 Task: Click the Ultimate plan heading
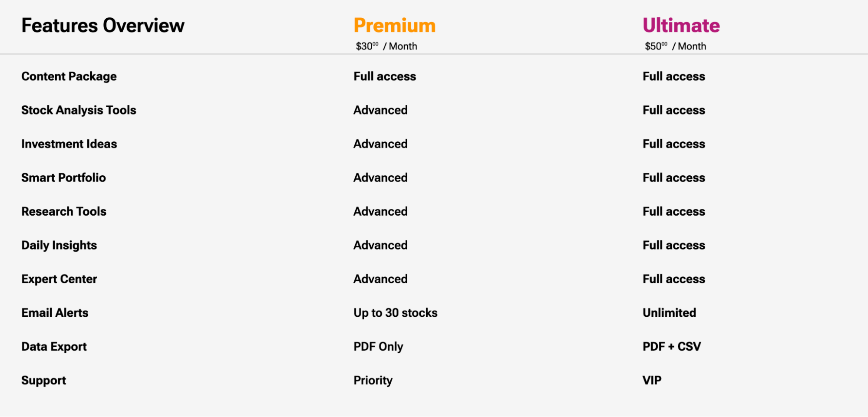point(681,25)
